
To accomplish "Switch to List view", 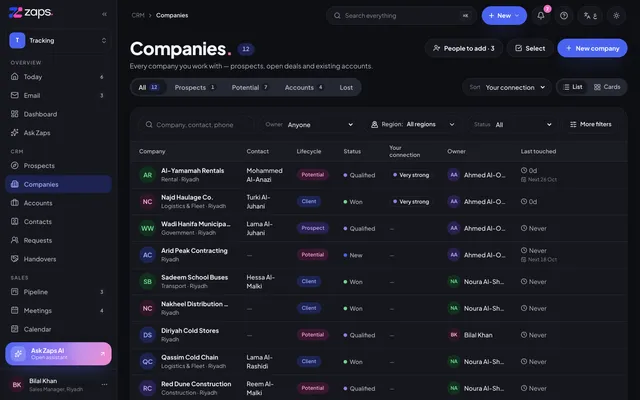I will [x=573, y=87].
